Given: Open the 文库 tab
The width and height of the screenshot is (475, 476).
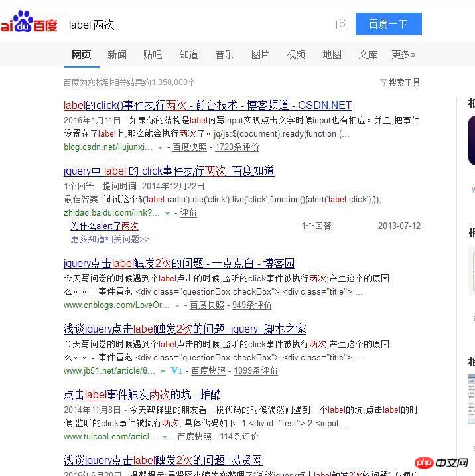Looking at the screenshot, I should coord(368,54).
